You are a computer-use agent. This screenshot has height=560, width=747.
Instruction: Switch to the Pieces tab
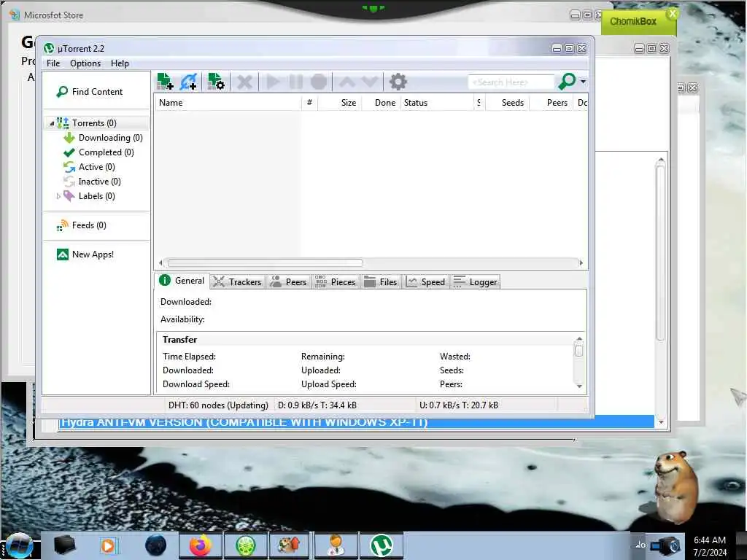pos(336,282)
